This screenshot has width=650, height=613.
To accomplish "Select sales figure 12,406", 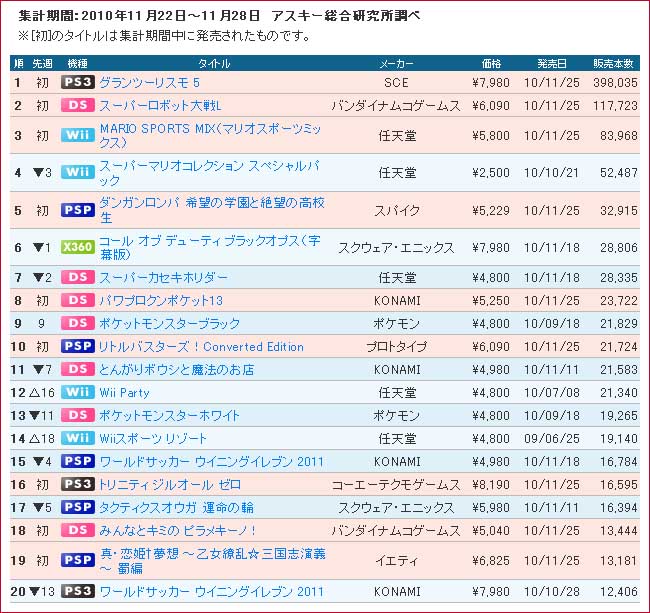I will point(618,591).
